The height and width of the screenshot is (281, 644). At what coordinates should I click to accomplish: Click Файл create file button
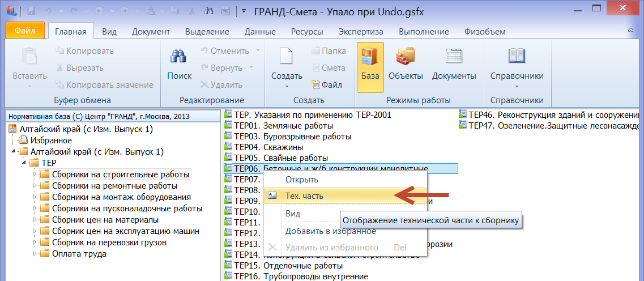(x=327, y=85)
